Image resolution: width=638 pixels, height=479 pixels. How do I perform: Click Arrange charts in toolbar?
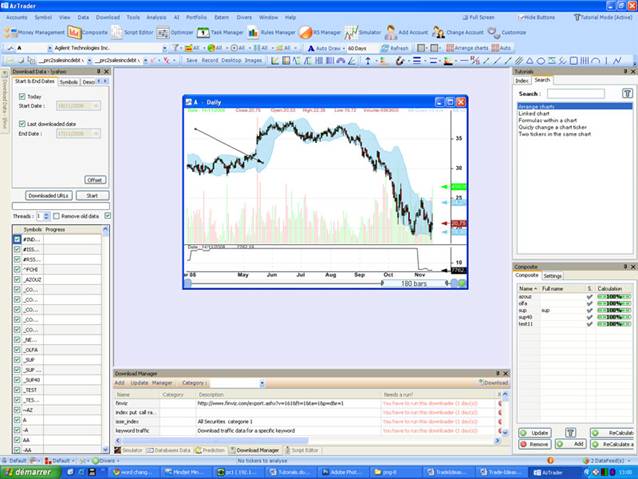pos(465,47)
